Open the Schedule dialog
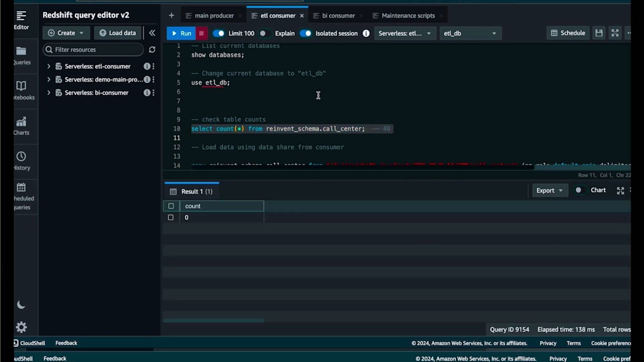 coord(568,33)
